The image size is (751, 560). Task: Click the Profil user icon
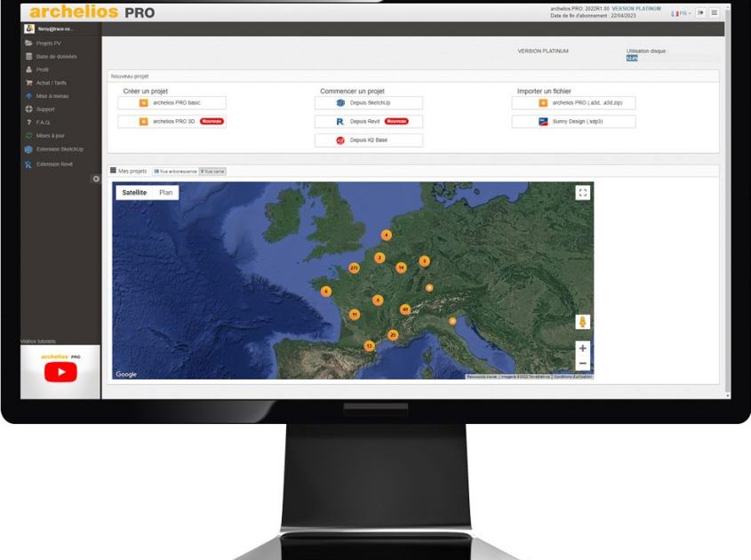28,69
